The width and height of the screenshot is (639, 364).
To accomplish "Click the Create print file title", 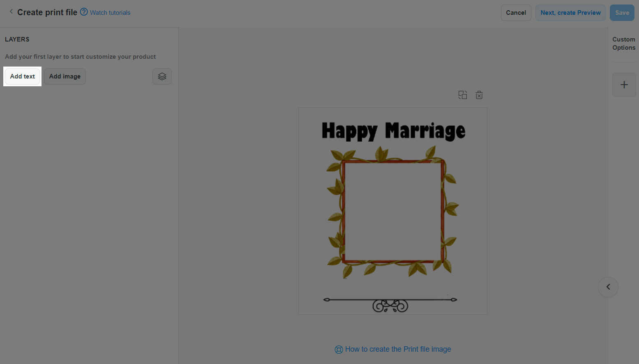I will coord(47,12).
